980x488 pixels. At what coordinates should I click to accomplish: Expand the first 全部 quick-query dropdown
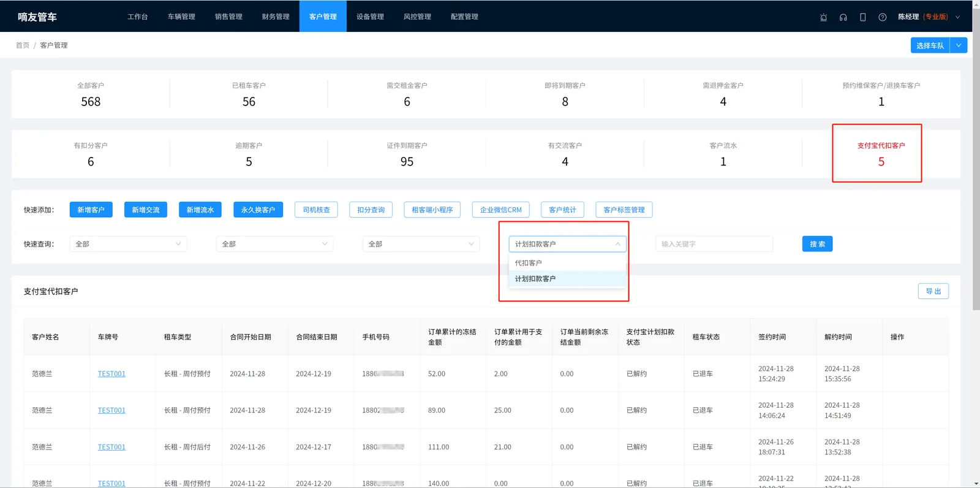pyautogui.click(x=128, y=244)
